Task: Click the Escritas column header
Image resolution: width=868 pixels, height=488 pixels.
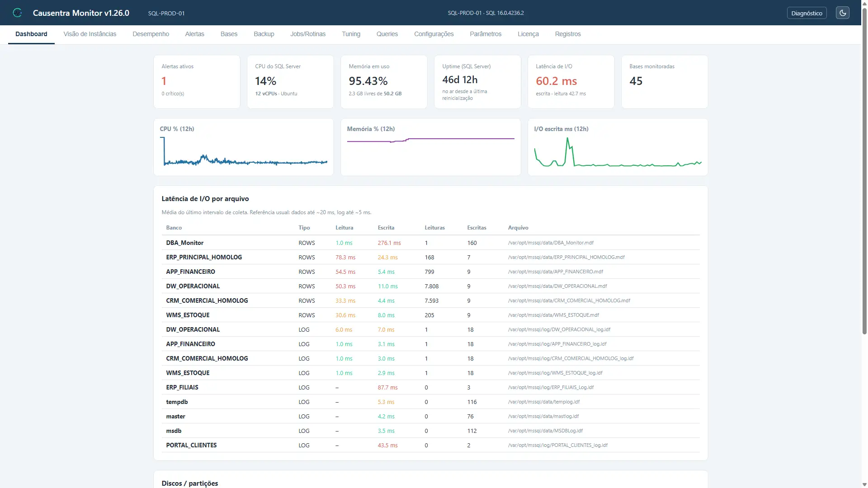Action: (476, 228)
